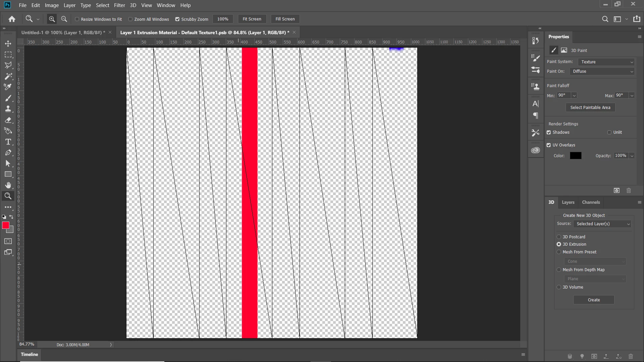Expand the Paint On Diffuse dropdown
The height and width of the screenshot is (362, 644).
pos(602,71)
